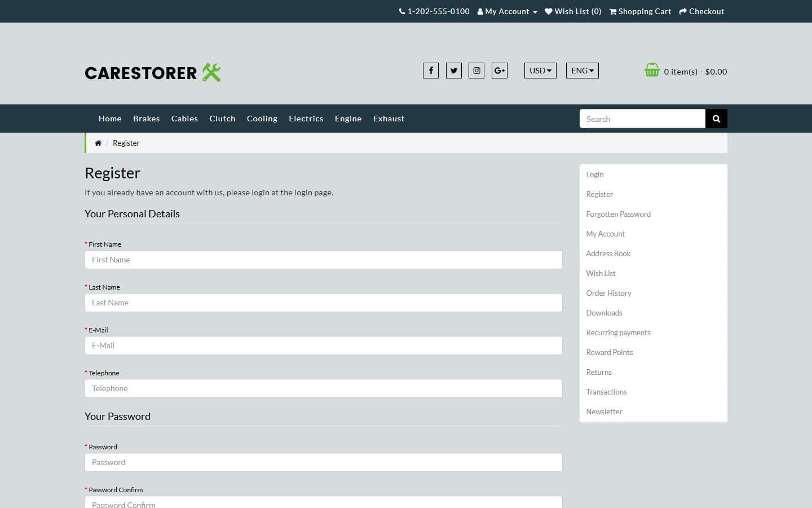This screenshot has width=812, height=508.
Task: Select Engine in navigation menu
Action: [x=348, y=119]
